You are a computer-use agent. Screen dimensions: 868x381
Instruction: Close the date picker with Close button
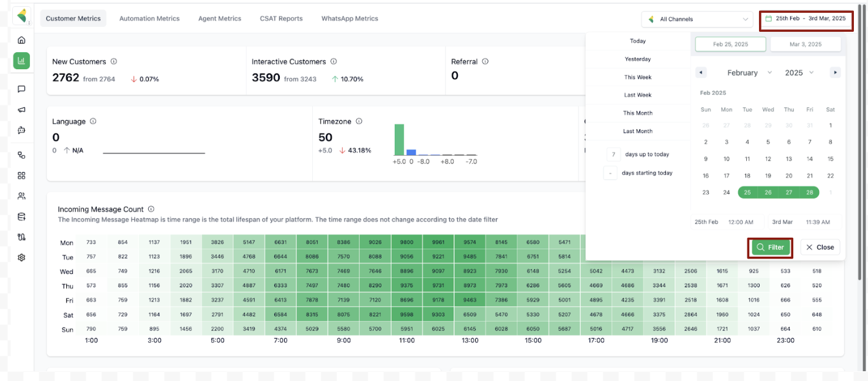point(820,247)
